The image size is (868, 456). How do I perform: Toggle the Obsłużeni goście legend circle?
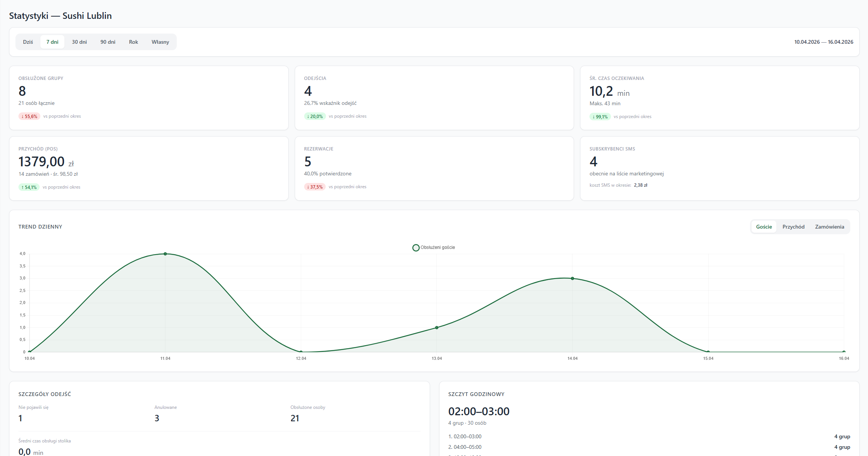pyautogui.click(x=416, y=248)
